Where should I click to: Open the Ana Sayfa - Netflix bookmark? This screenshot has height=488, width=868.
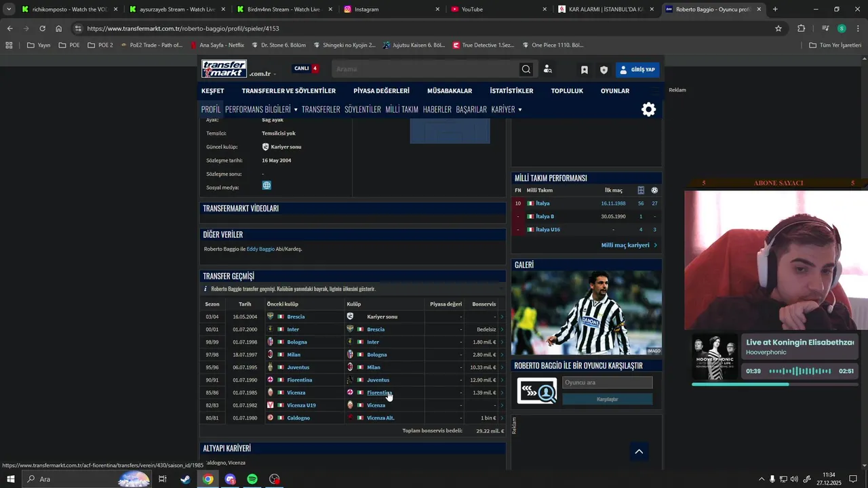pyautogui.click(x=217, y=45)
